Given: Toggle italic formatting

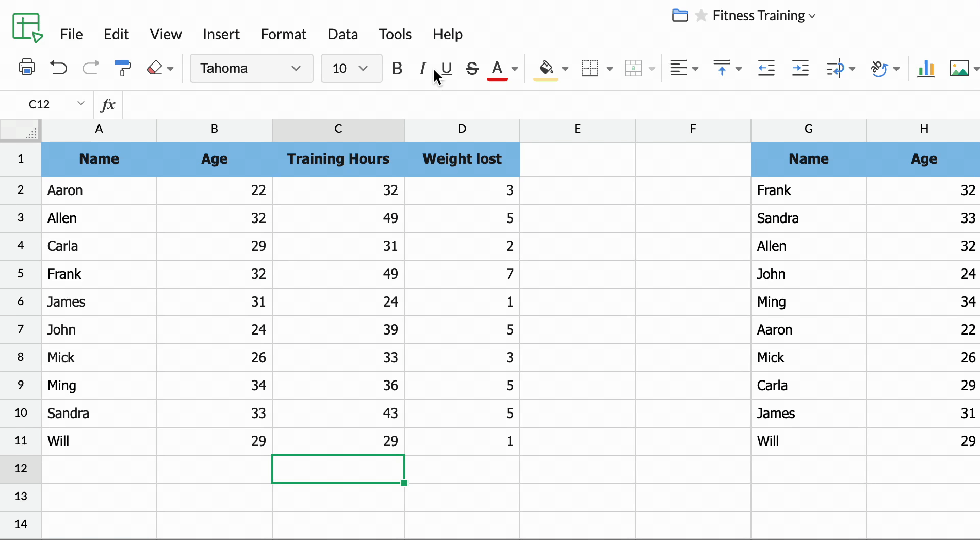Looking at the screenshot, I should [422, 68].
